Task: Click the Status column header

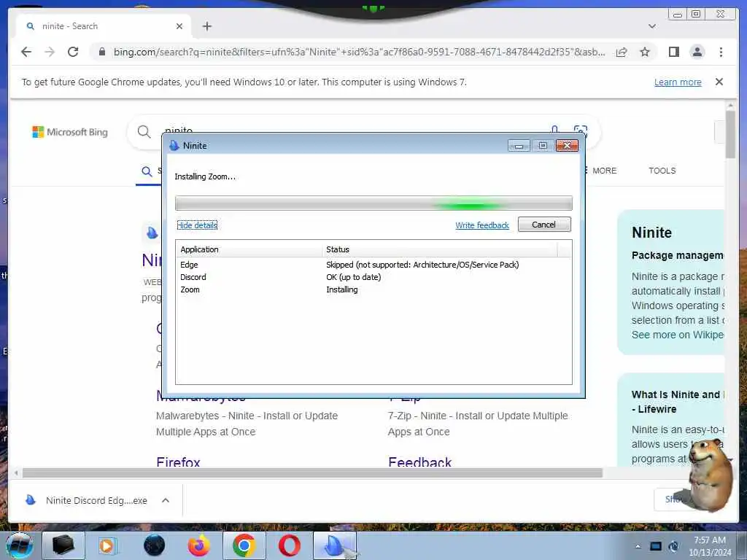Action: click(x=439, y=249)
